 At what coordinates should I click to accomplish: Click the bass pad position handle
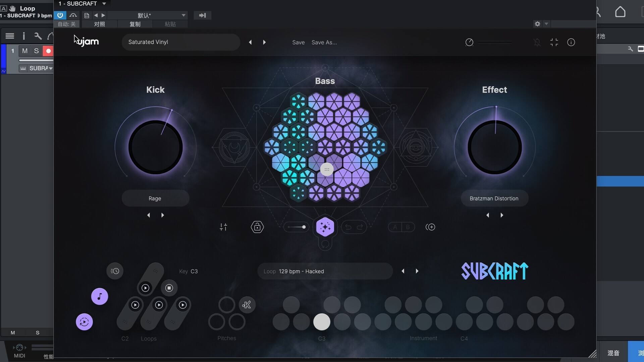327,169
